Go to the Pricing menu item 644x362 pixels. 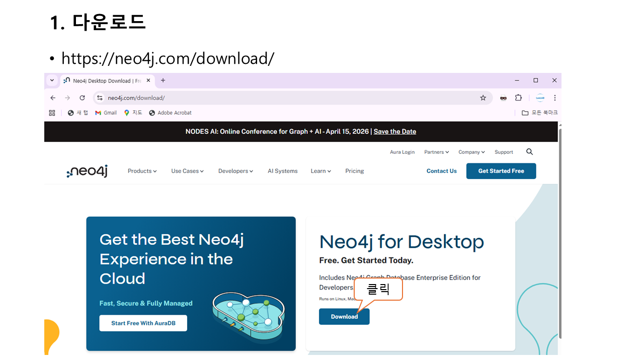[354, 171]
